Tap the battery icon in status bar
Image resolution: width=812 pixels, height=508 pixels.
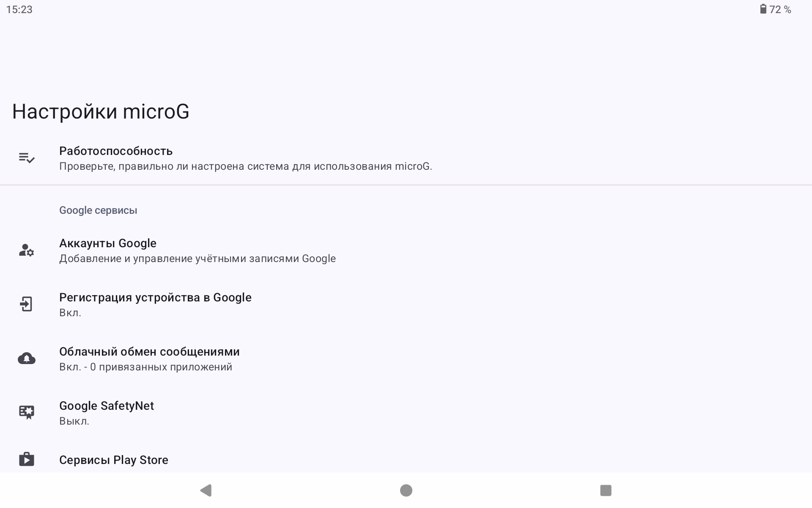763,9
